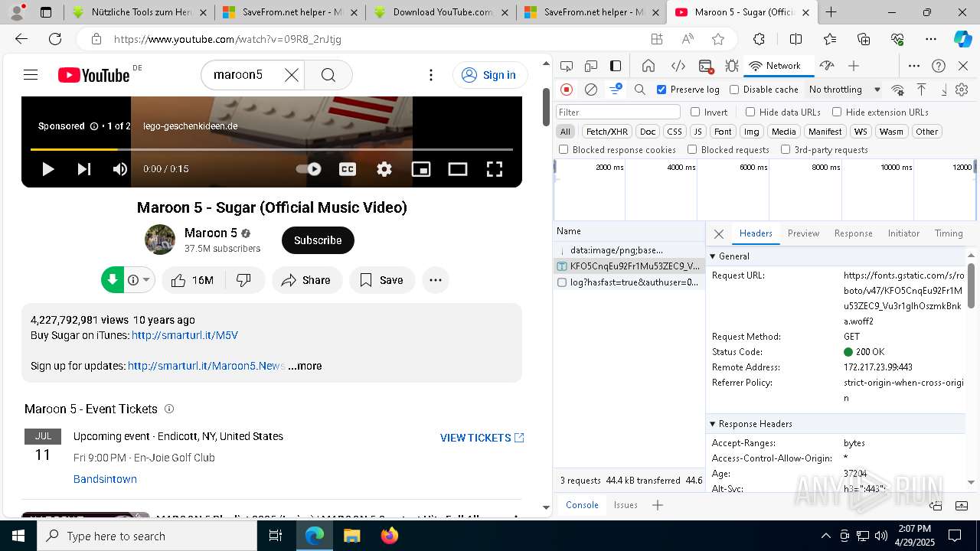Save the video to a playlist
The image size is (980, 551).
382,280
